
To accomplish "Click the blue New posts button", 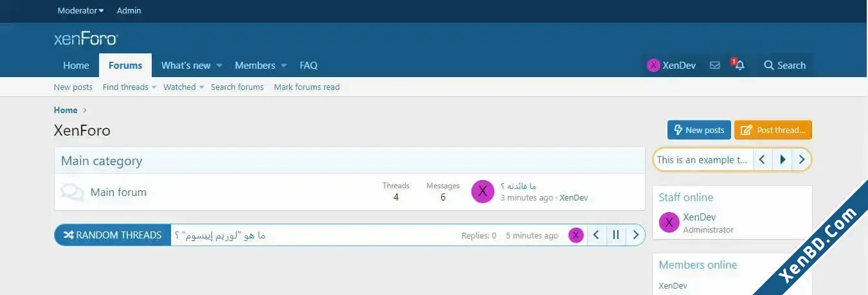I will [699, 130].
